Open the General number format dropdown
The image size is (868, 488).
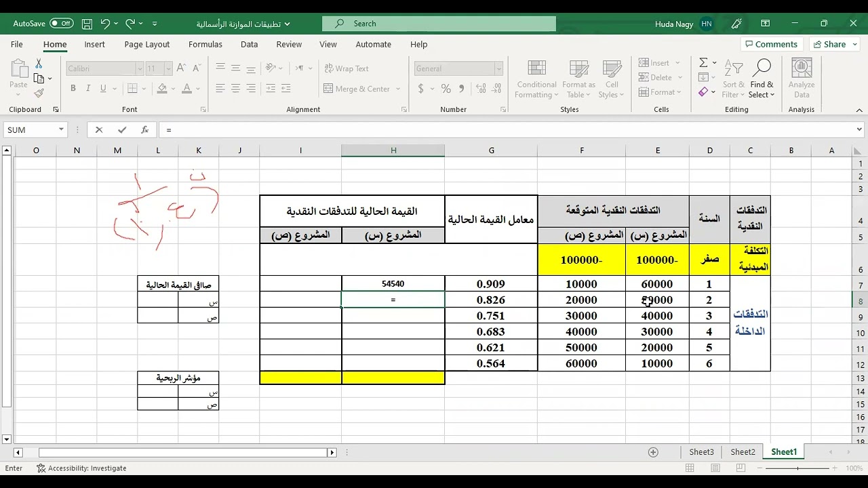tap(498, 68)
